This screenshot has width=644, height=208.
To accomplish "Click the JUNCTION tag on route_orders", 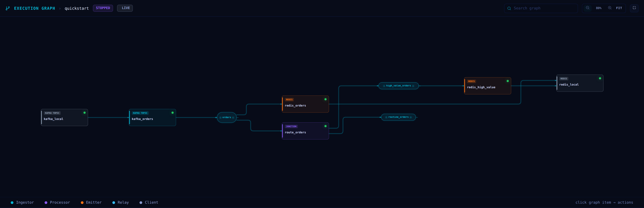I will 291,126.
